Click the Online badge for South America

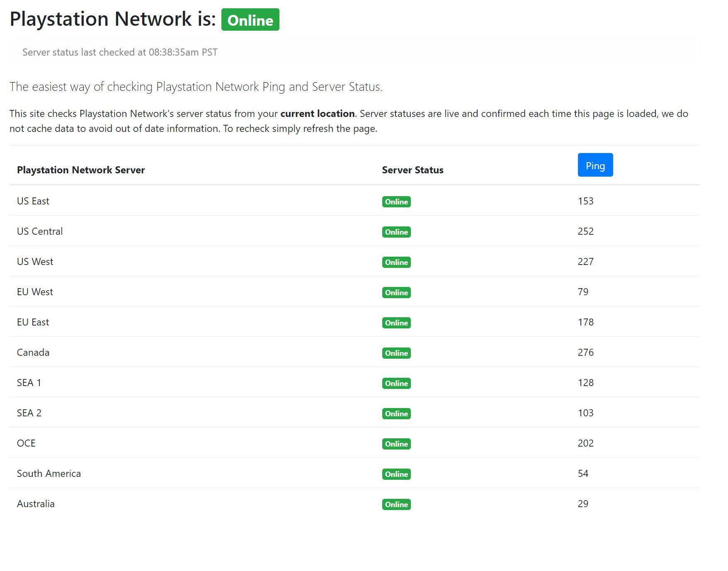396,474
